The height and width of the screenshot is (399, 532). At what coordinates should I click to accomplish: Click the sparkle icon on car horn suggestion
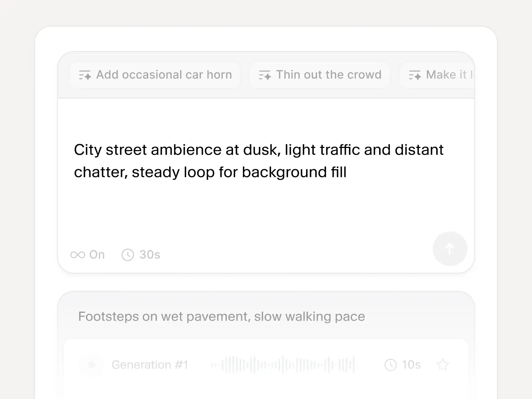85,75
